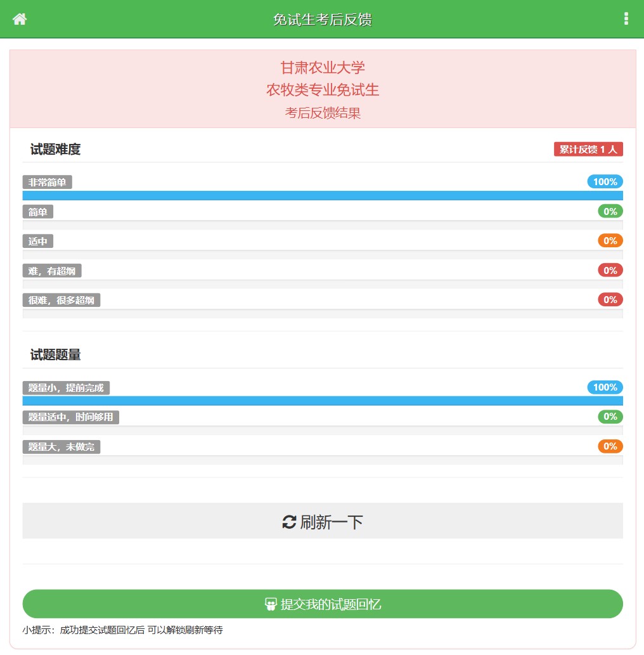Click the 试题题量 section heading
Image resolution: width=644 pixels, height=655 pixels.
click(x=55, y=354)
